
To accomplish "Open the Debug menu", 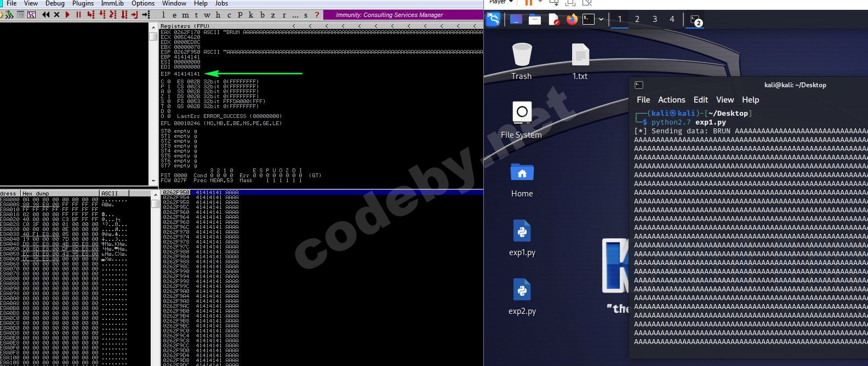I will click(55, 3).
